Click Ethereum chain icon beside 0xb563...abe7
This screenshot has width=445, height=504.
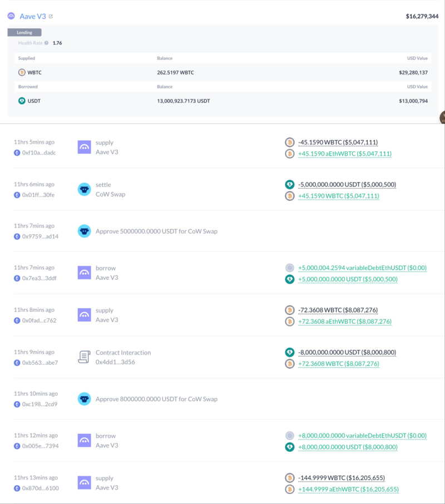pos(17,363)
